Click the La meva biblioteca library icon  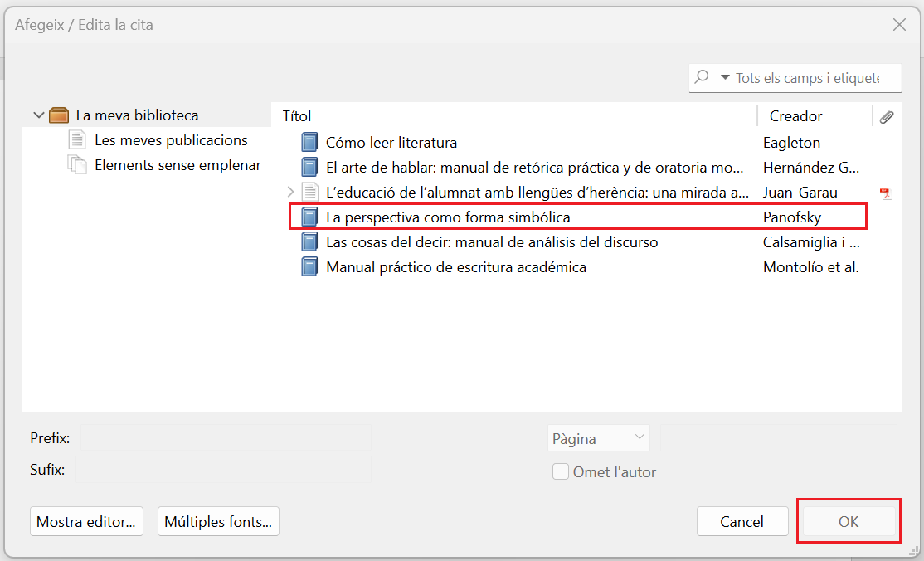coord(59,115)
